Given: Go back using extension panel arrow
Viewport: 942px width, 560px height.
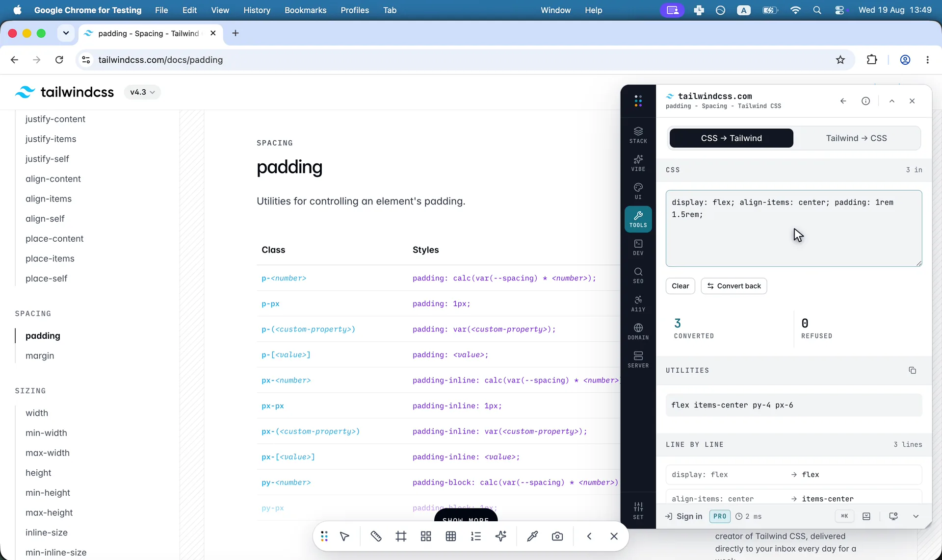Looking at the screenshot, I should click(843, 101).
